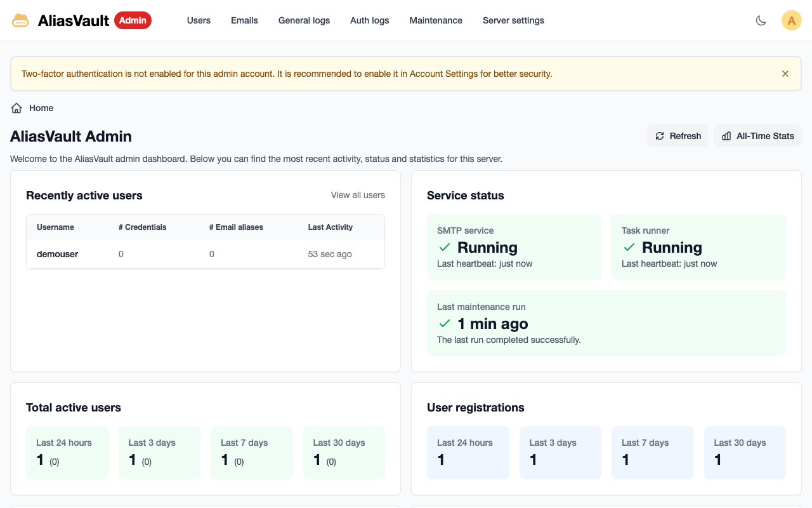Click the Refresh button
Viewport: 812px width, 508px height.
click(x=678, y=136)
